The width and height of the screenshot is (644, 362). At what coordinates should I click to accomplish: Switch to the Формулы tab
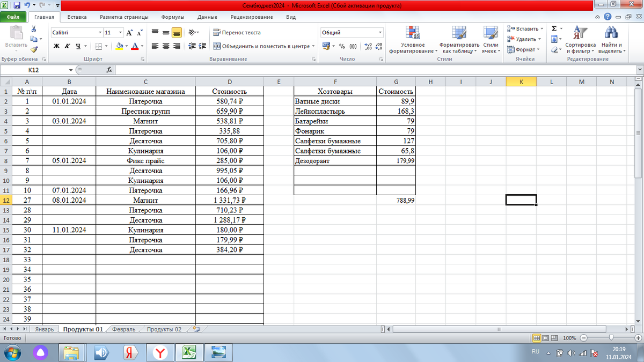click(172, 17)
